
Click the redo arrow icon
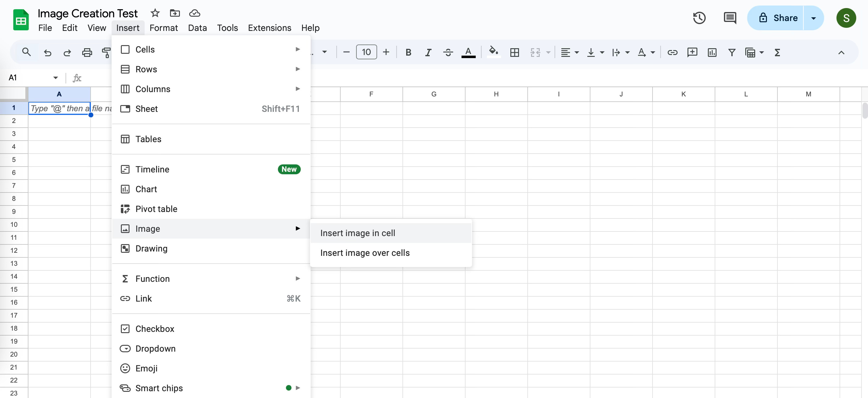(67, 53)
